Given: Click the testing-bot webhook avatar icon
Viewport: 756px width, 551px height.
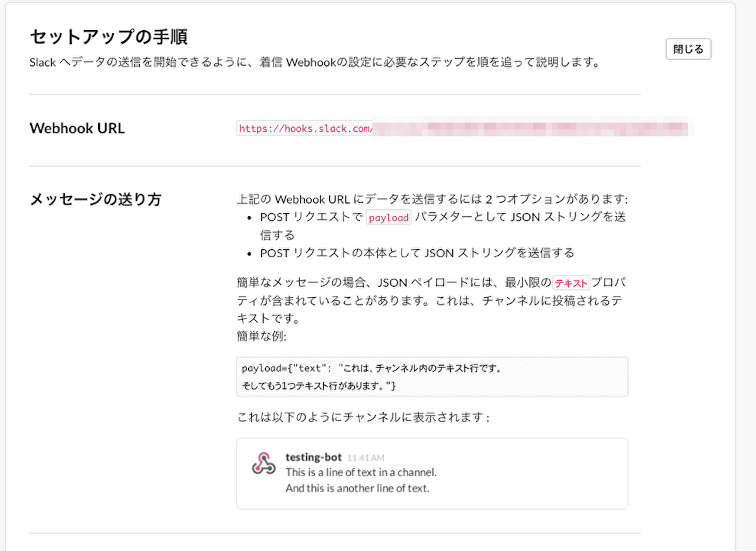Looking at the screenshot, I should tap(263, 463).
